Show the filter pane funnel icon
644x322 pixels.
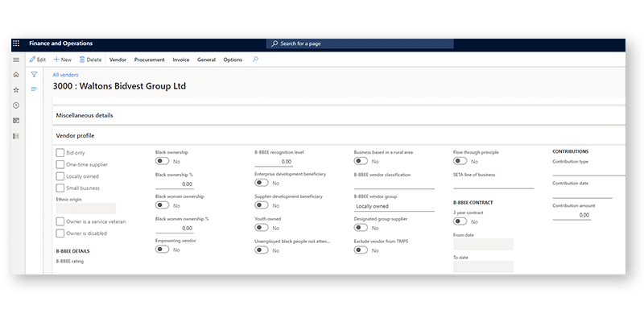35,74
